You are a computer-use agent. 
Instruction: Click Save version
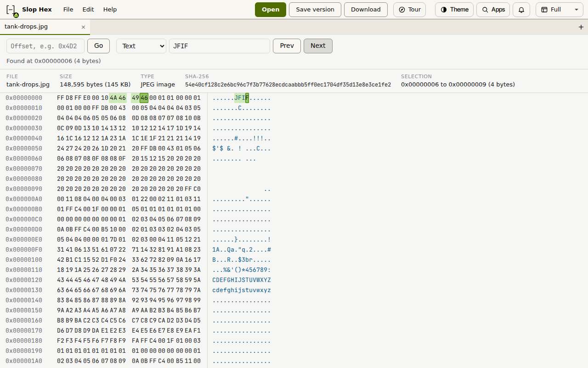[315, 10]
